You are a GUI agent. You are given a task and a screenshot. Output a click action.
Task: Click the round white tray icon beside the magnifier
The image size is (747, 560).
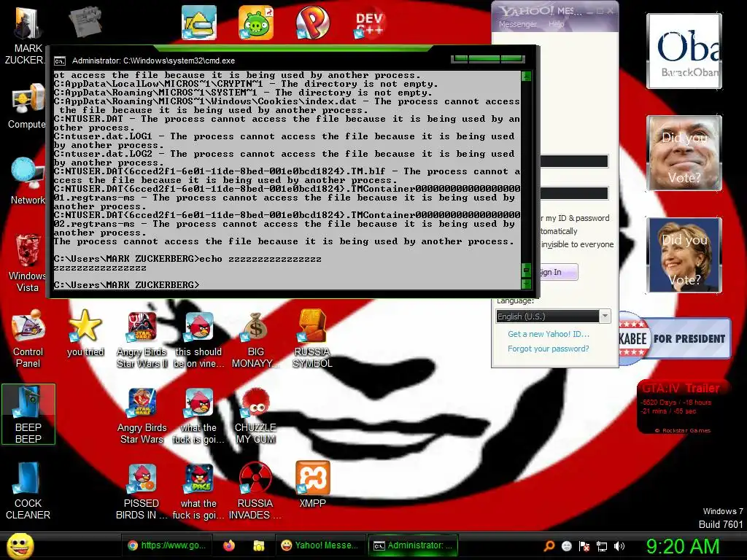coord(566,546)
